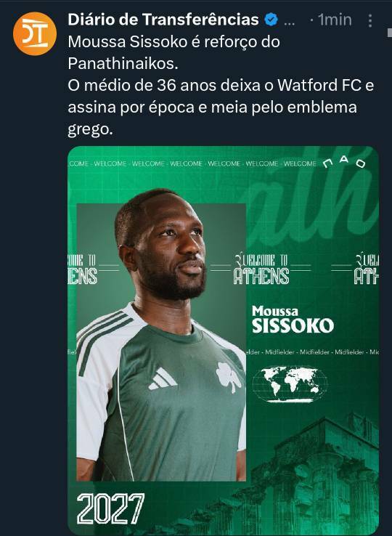Open the player's photo in the image
The width and height of the screenshot is (392, 536).
coord(161,342)
